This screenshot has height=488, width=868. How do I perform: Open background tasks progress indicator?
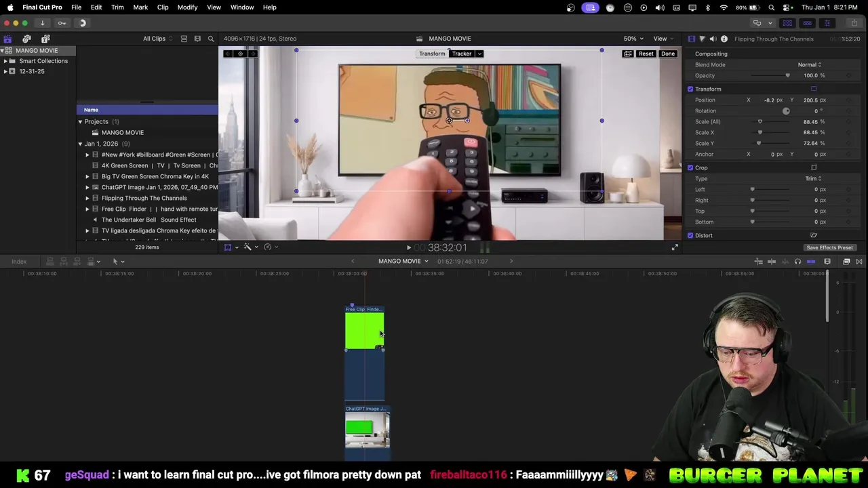(x=83, y=23)
